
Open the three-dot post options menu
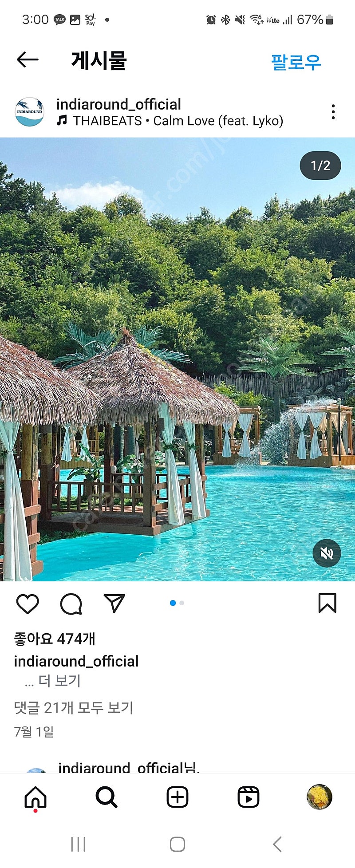333,112
